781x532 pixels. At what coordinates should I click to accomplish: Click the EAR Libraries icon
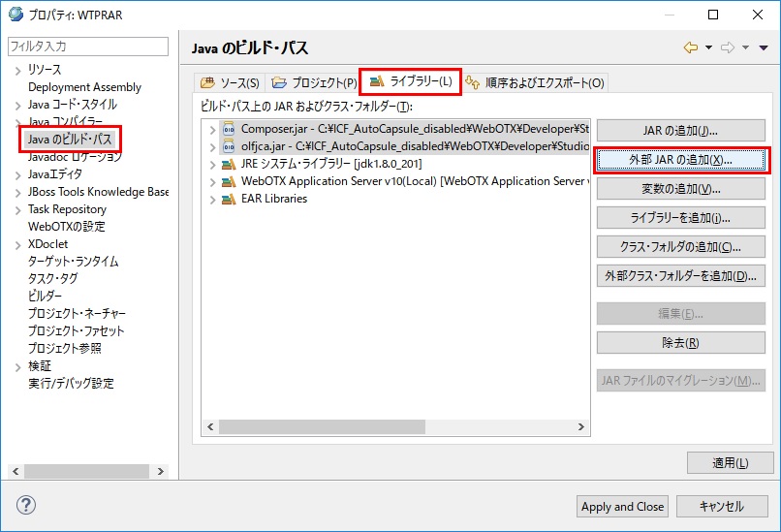[229, 199]
